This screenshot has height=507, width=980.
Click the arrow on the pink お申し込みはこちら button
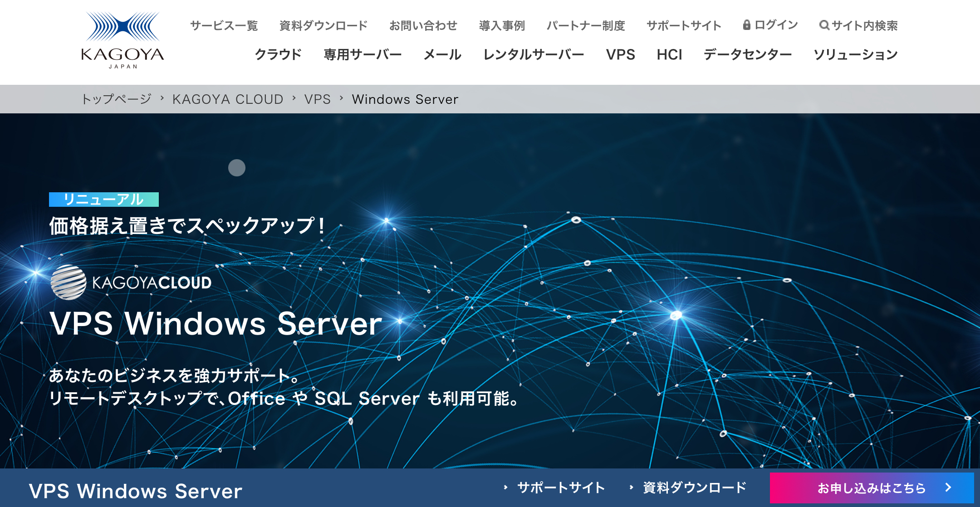[948, 487]
